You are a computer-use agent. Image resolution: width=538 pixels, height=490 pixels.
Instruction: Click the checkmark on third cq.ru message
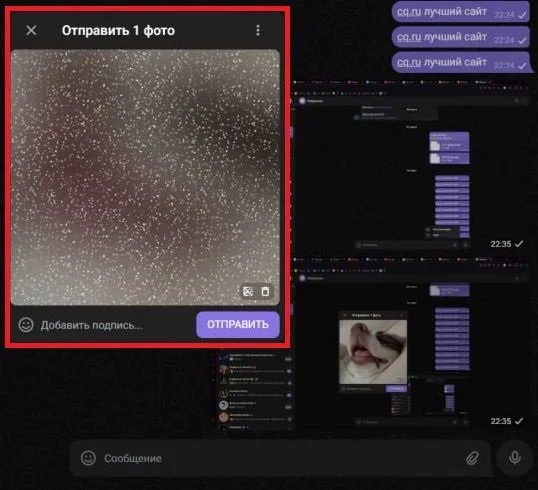522,66
